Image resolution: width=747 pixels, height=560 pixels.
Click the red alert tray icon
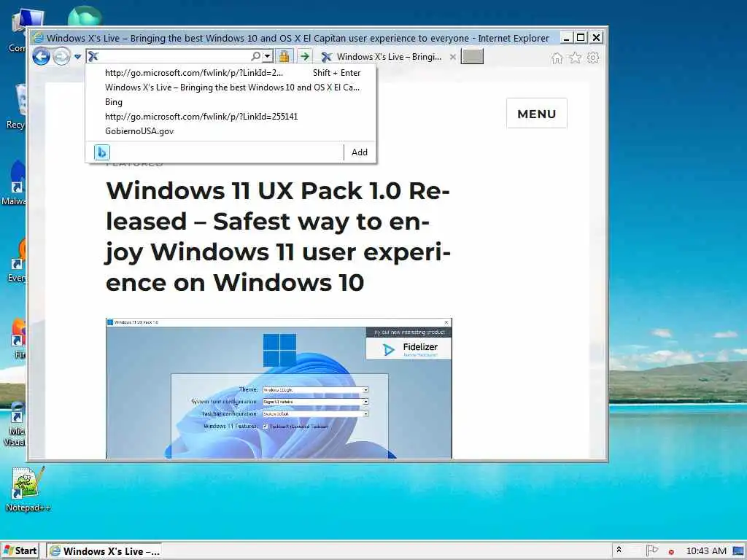point(671,552)
